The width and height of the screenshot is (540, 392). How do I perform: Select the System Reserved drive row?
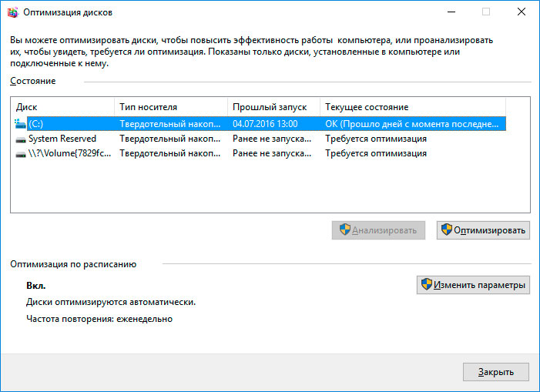[x=260, y=139]
